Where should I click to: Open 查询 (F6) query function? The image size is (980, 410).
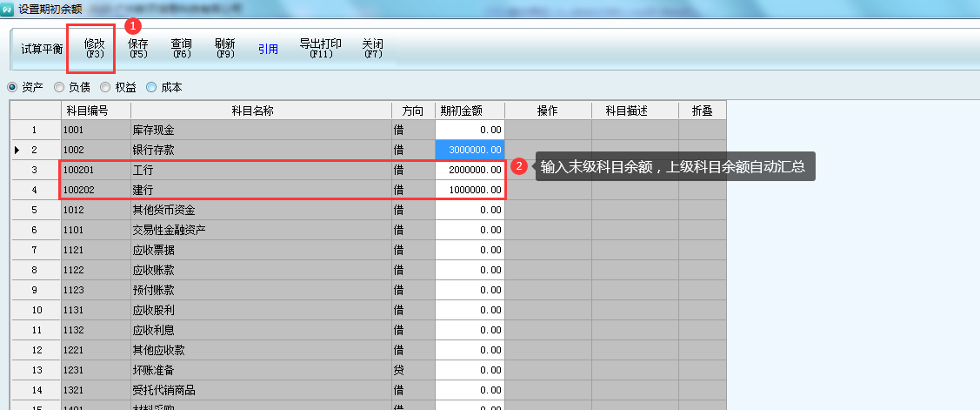click(x=181, y=48)
